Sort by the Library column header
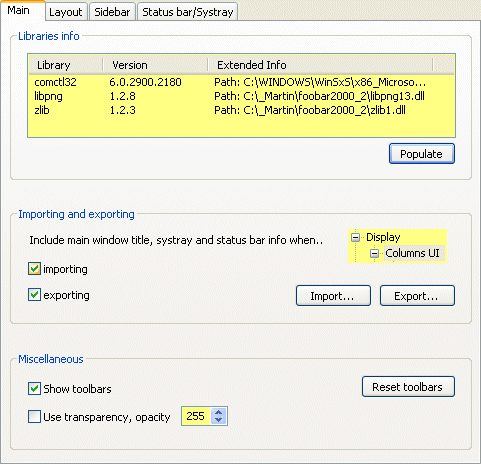 pos(66,65)
